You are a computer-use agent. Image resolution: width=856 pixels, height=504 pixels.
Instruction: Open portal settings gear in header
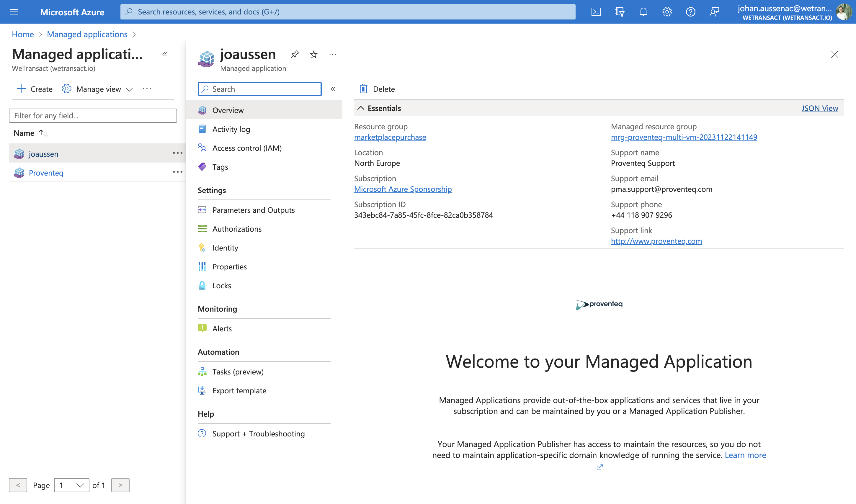click(x=667, y=12)
